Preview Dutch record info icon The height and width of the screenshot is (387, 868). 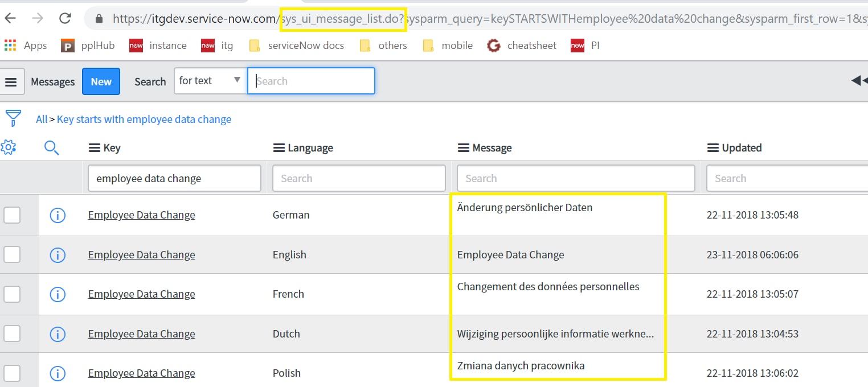pyautogui.click(x=58, y=334)
